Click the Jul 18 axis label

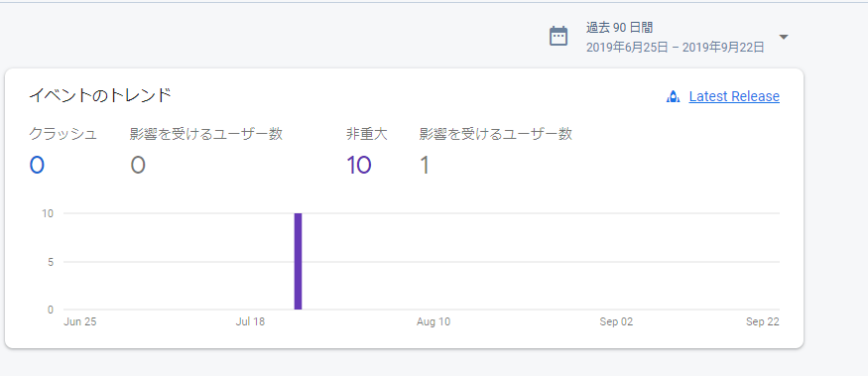[250, 321]
